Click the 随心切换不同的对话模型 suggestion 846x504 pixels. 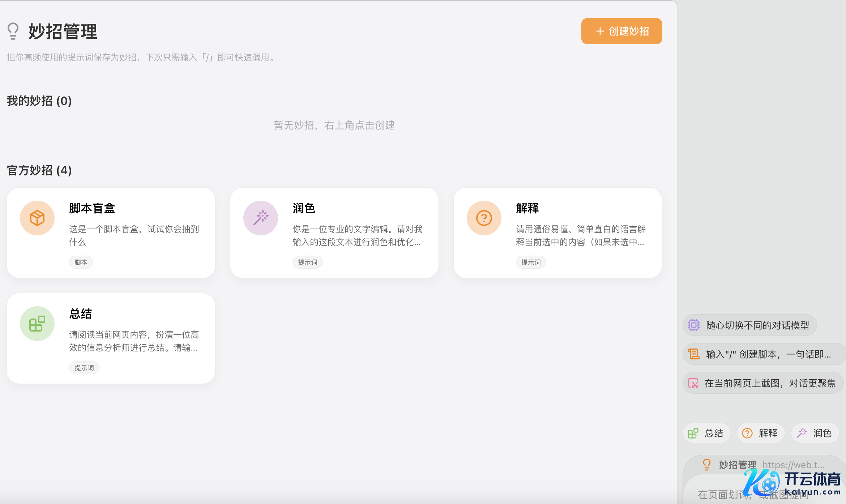(757, 325)
